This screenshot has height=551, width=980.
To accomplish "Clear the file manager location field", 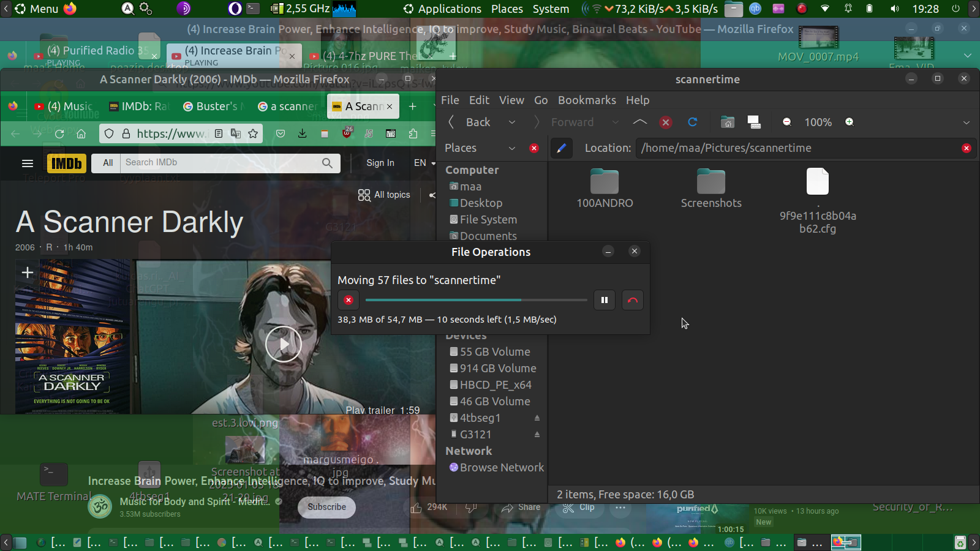I will click(967, 148).
